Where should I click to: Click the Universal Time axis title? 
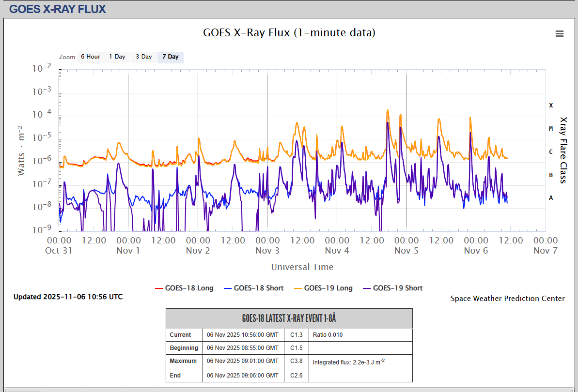coord(302,267)
